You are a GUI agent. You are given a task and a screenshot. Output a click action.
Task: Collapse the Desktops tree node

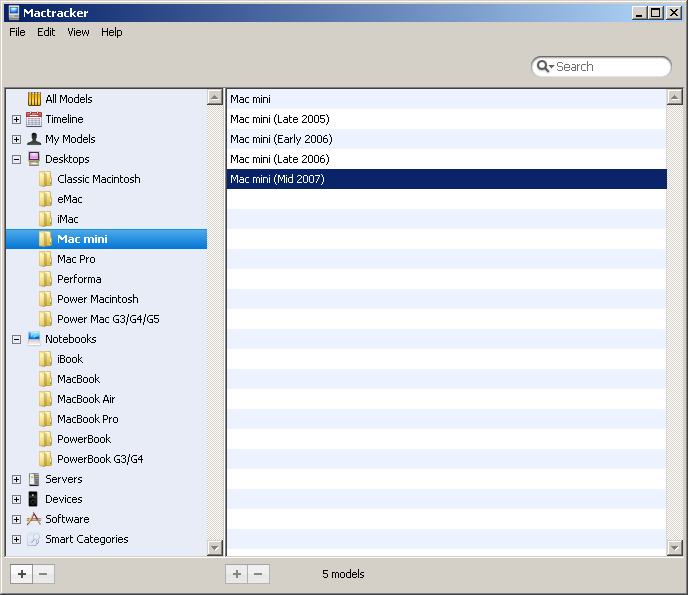[16, 159]
